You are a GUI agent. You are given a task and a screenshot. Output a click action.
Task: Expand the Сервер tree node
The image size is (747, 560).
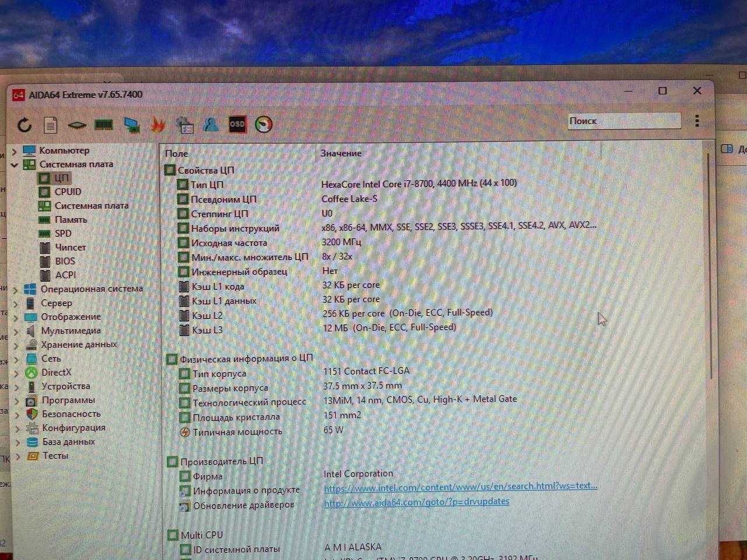(x=16, y=303)
